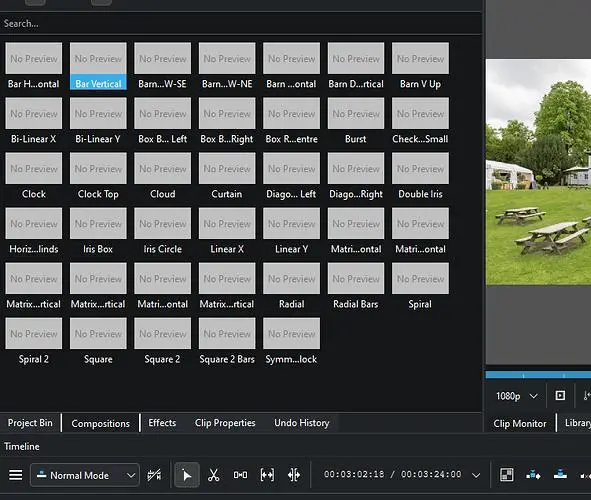Choose the Barn ...ontal wipe
This screenshot has width=591, height=500.
click(x=291, y=66)
